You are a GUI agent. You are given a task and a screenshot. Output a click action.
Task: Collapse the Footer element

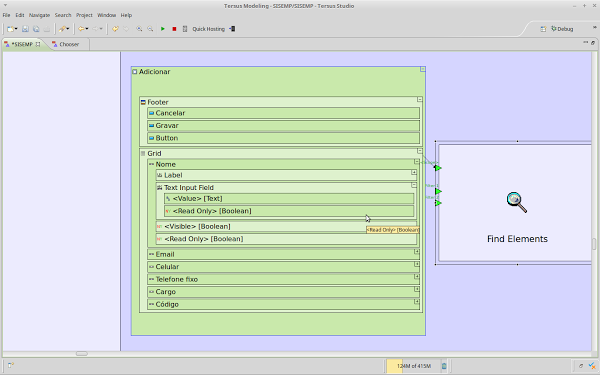tap(420, 99)
